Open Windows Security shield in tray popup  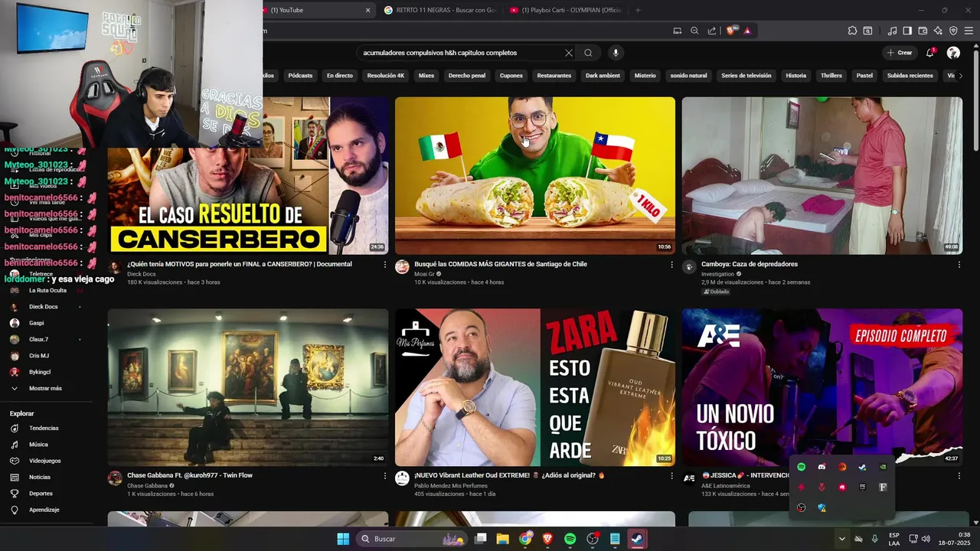coord(822,507)
